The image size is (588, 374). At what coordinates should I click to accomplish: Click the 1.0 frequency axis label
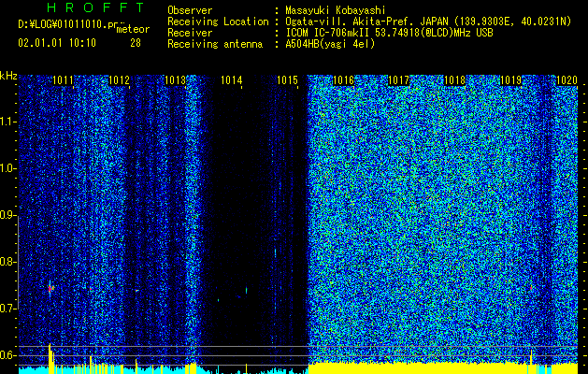click(7, 168)
